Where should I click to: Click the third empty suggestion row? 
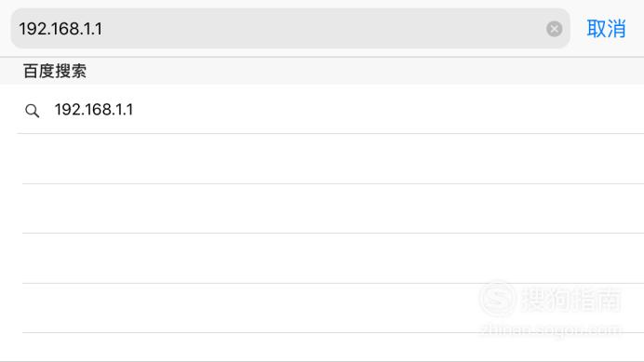[333, 258]
